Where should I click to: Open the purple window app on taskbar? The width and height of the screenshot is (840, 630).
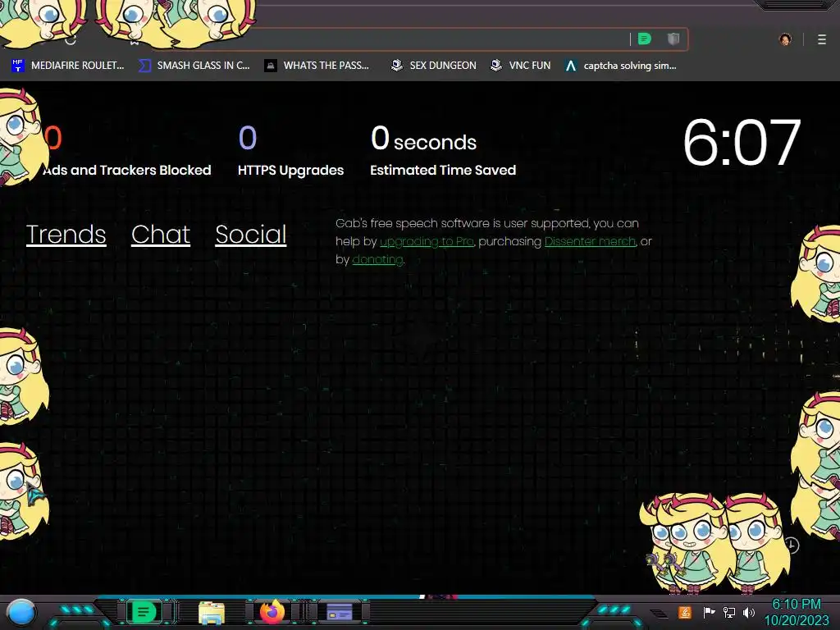coord(339,612)
